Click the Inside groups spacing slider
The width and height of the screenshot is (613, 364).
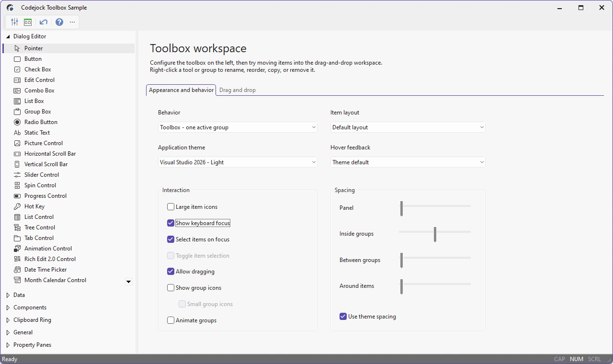(x=435, y=234)
